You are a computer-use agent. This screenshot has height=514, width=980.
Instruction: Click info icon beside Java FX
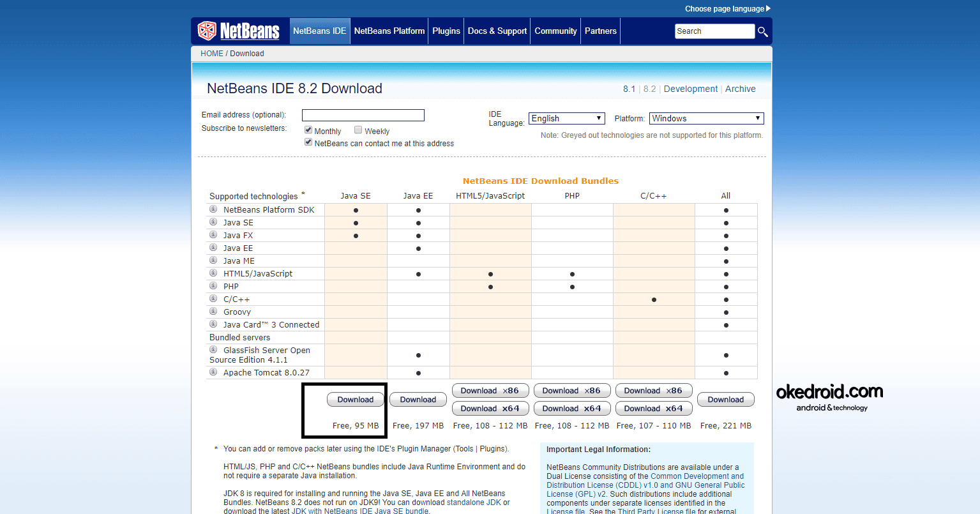[x=213, y=234]
